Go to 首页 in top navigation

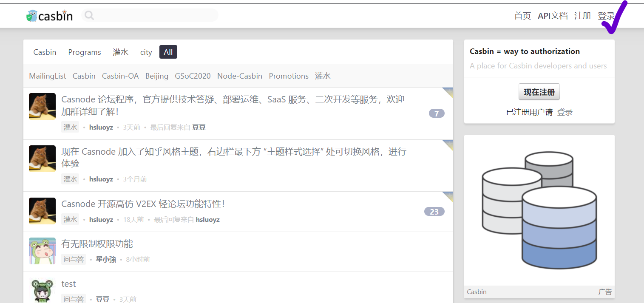pyautogui.click(x=522, y=16)
